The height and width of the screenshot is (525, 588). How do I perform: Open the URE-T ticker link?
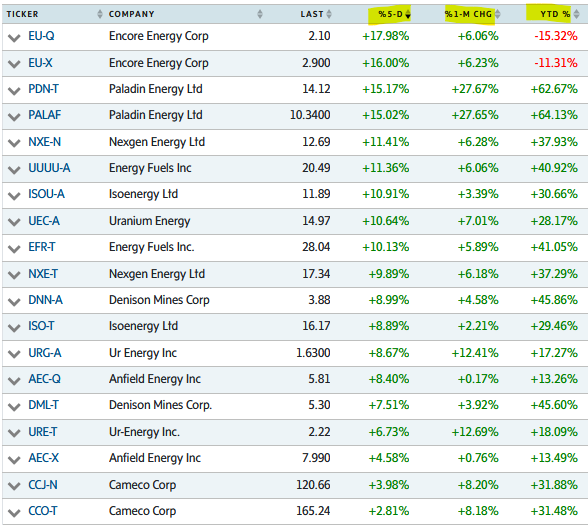(43, 432)
